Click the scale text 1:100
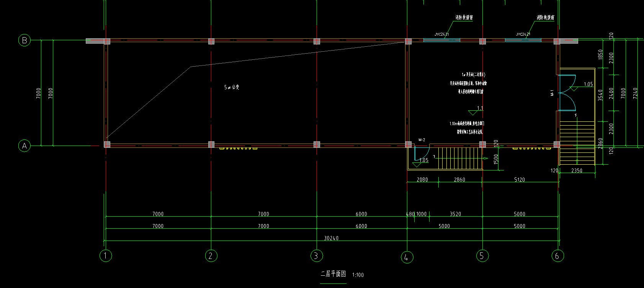This screenshot has height=288, width=644. coord(358,275)
